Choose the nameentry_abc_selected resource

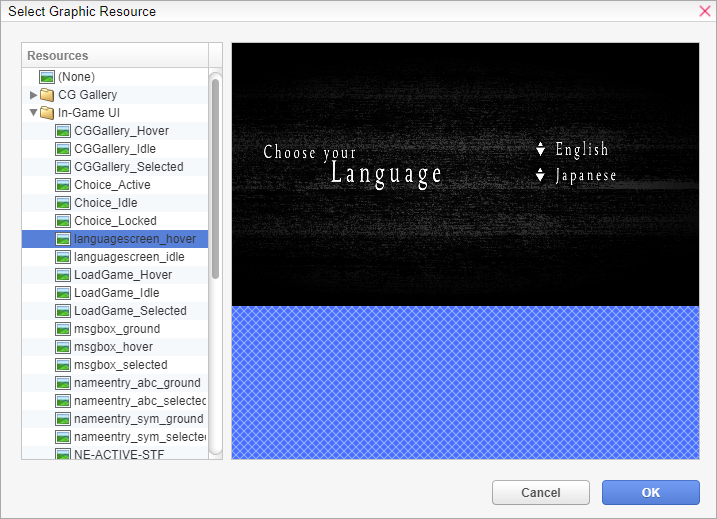140,401
